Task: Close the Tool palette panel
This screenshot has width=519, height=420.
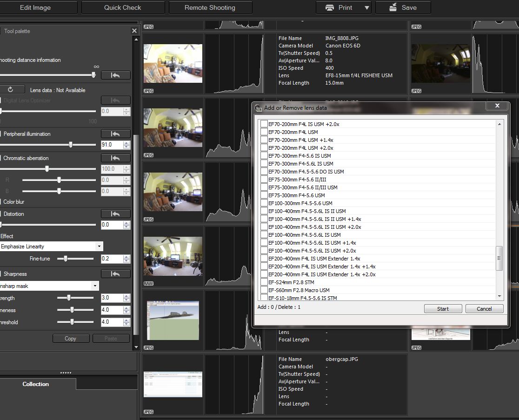Action: [x=134, y=31]
